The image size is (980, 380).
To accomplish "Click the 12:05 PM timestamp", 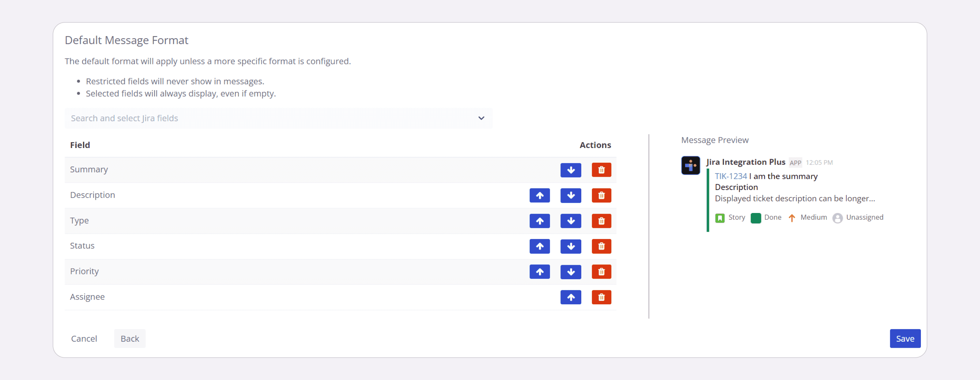I will coord(819,163).
